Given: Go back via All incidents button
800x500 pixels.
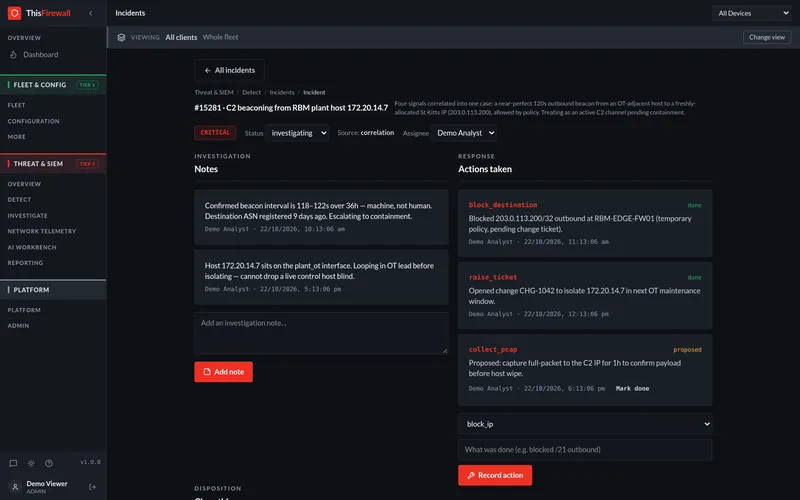Looking at the screenshot, I should tap(230, 70).
